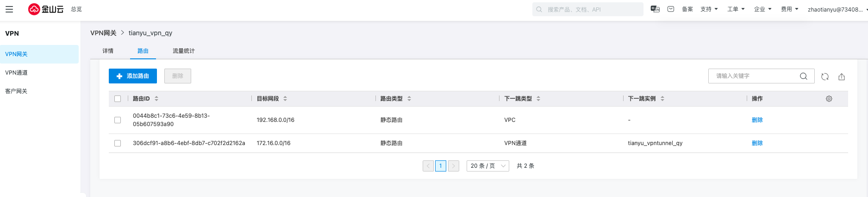Click the 添加路由 button
The image size is (868, 197).
pyautogui.click(x=133, y=76)
